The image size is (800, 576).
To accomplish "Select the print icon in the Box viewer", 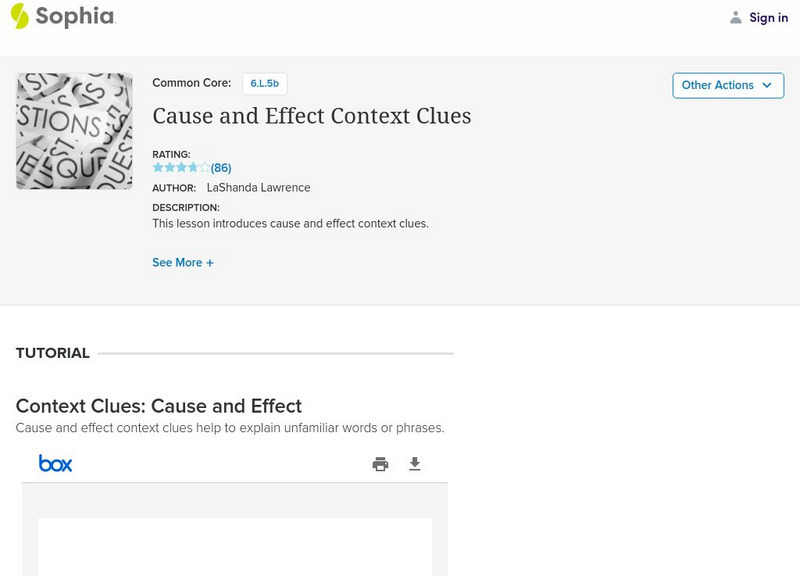I will point(380,463).
